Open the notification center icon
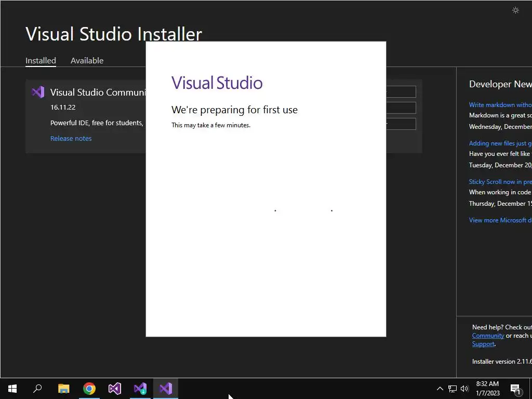 515,389
